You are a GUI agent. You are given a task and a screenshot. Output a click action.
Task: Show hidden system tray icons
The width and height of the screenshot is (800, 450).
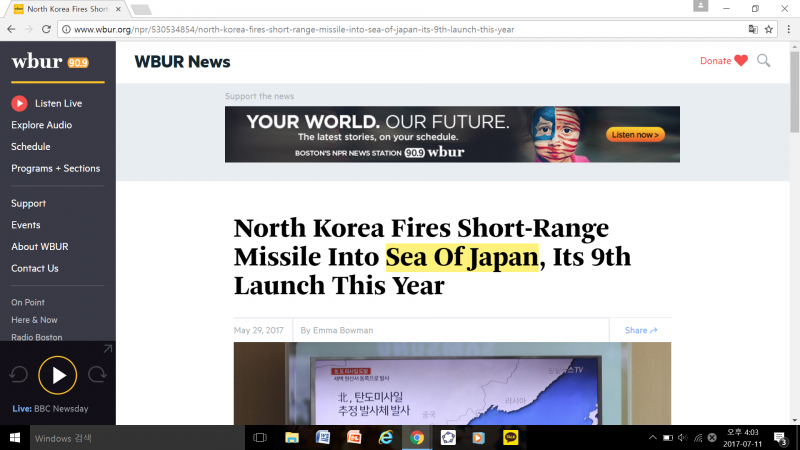click(x=653, y=437)
